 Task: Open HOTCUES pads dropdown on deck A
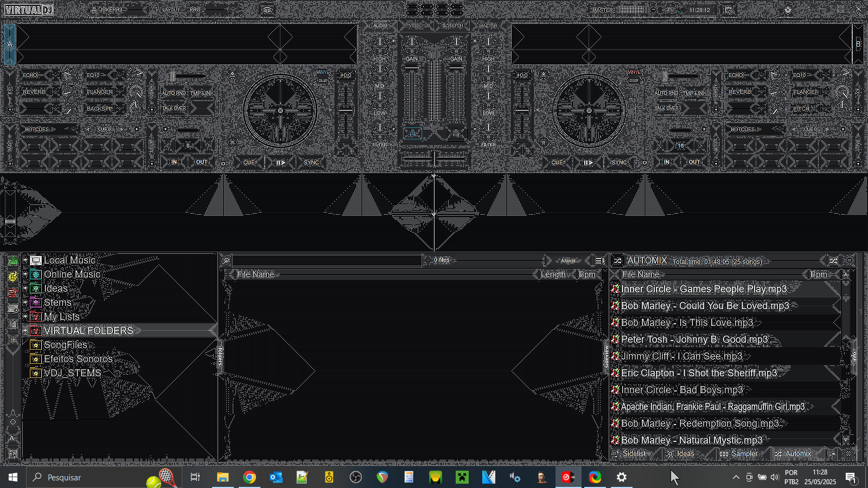50,130
